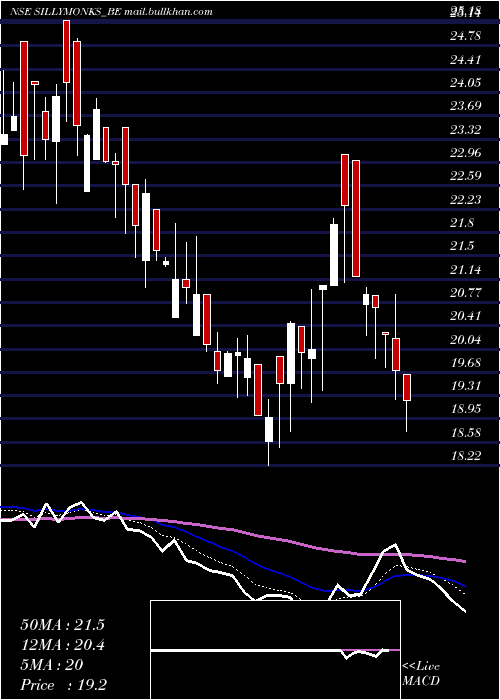Viewport: 500px width, 700px height.
Task: Click the 24.41 price axis label
Action: pos(466,59)
